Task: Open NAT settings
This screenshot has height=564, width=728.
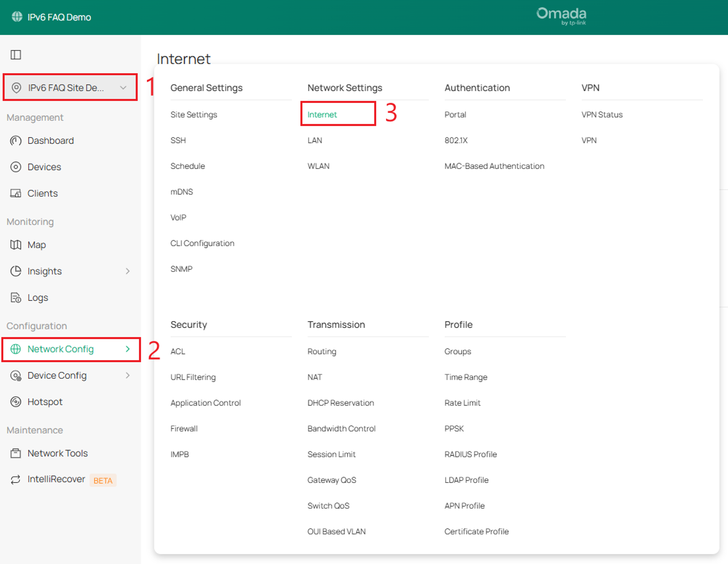Action: click(315, 377)
